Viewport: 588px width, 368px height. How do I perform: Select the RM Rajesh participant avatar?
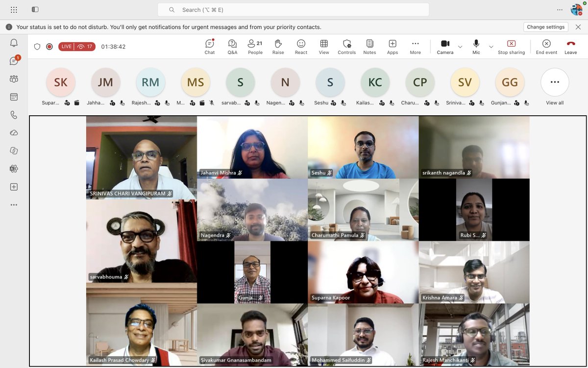tap(150, 82)
